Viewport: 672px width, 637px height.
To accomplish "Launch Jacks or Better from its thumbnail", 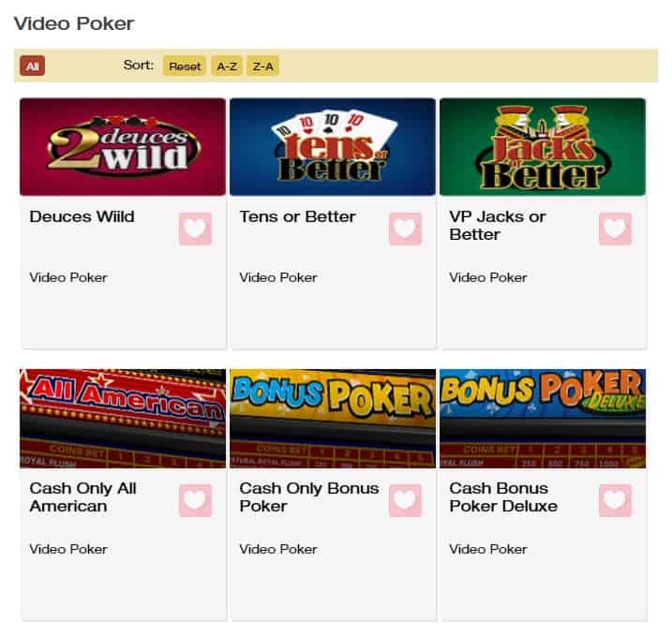I will coord(543,147).
